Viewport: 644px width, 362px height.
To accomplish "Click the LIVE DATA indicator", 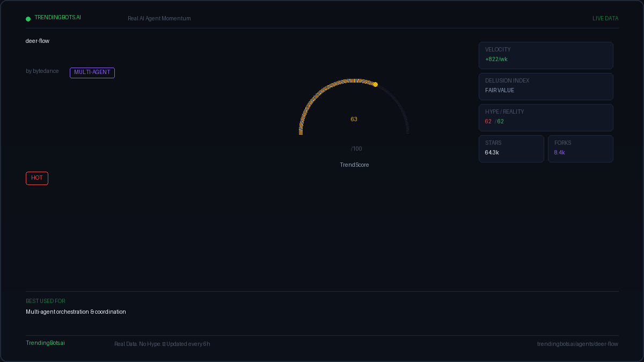I will [x=605, y=18].
